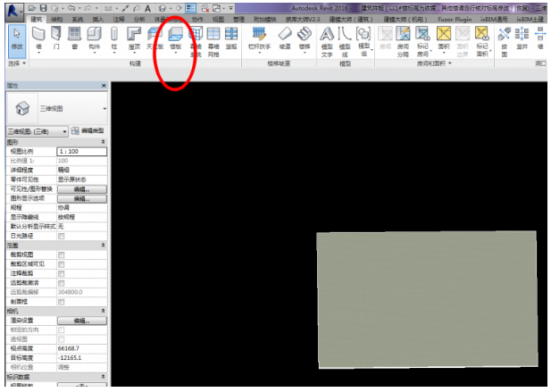Open the Floor (楼板) tool dropdown arrow
Image resolution: width=551 pixels, height=392 pixels.
(x=175, y=53)
